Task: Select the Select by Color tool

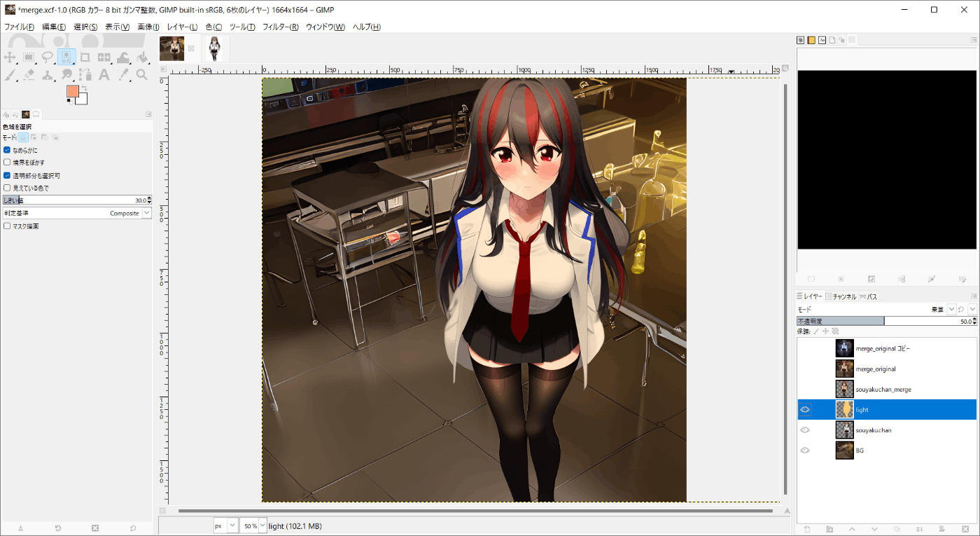Action: click(66, 57)
